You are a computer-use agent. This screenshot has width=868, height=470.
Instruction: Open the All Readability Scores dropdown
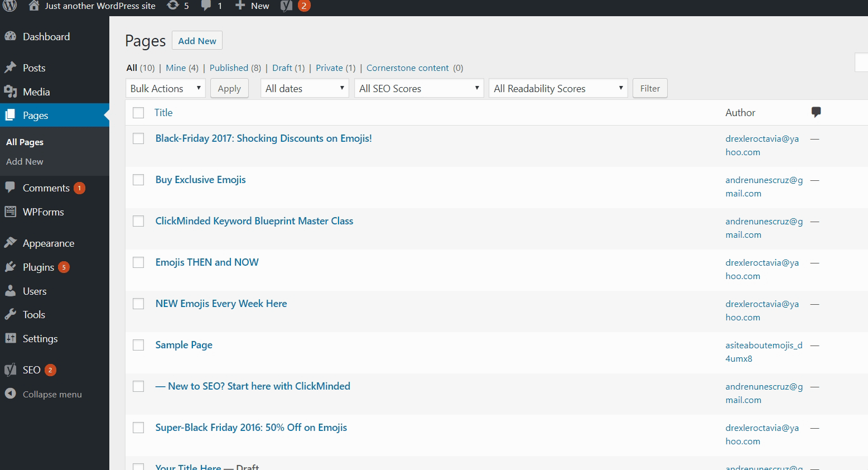[558, 88]
